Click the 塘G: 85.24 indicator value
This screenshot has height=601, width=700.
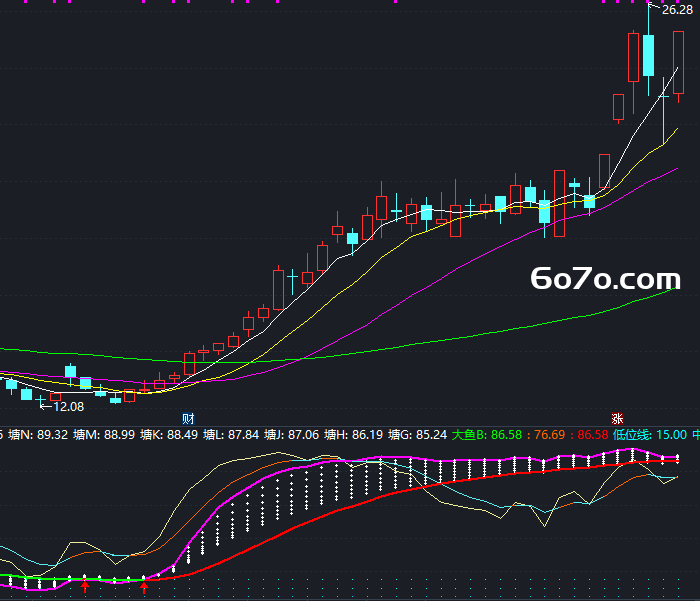tap(417, 434)
